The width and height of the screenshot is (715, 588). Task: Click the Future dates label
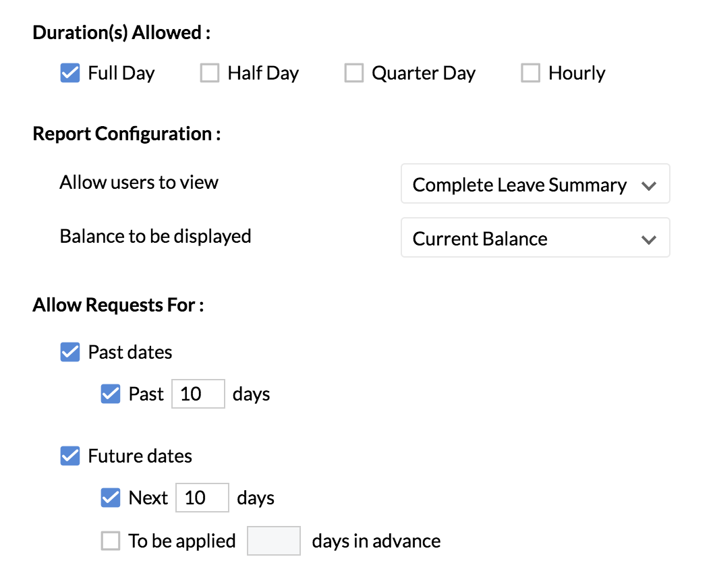pos(140,457)
